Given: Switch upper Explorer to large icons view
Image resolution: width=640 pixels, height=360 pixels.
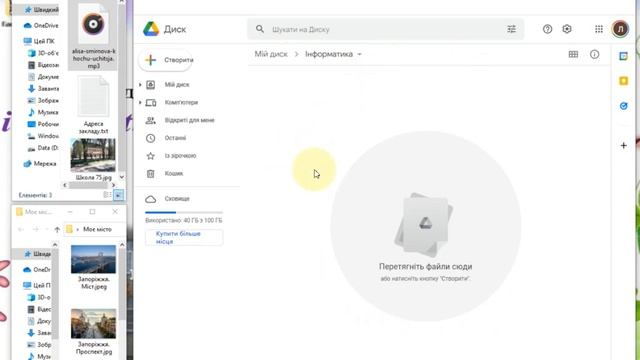Looking at the screenshot, I should [118, 195].
